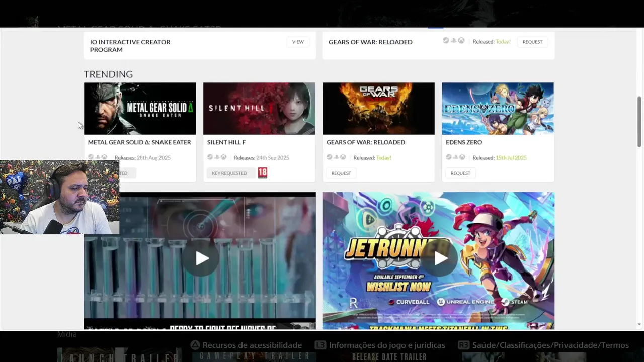
Task: Click Saúde/Classificações/Privacidade/Termos label
Action: point(550,345)
